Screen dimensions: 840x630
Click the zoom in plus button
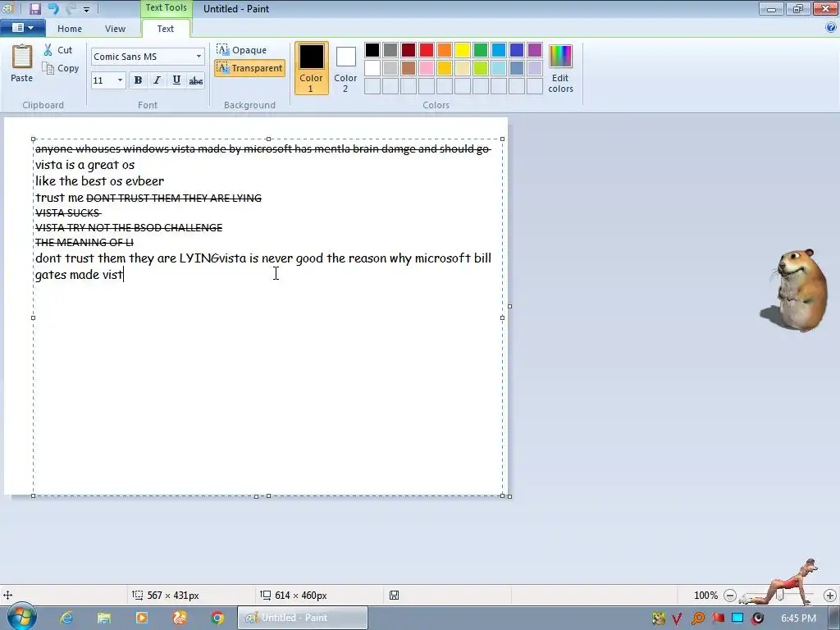(830, 596)
